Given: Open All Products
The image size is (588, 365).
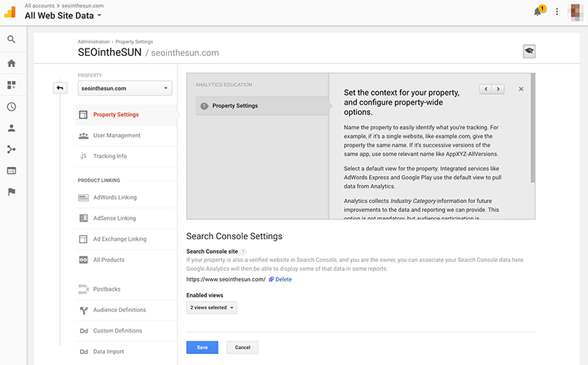Looking at the screenshot, I should tap(126, 260).
